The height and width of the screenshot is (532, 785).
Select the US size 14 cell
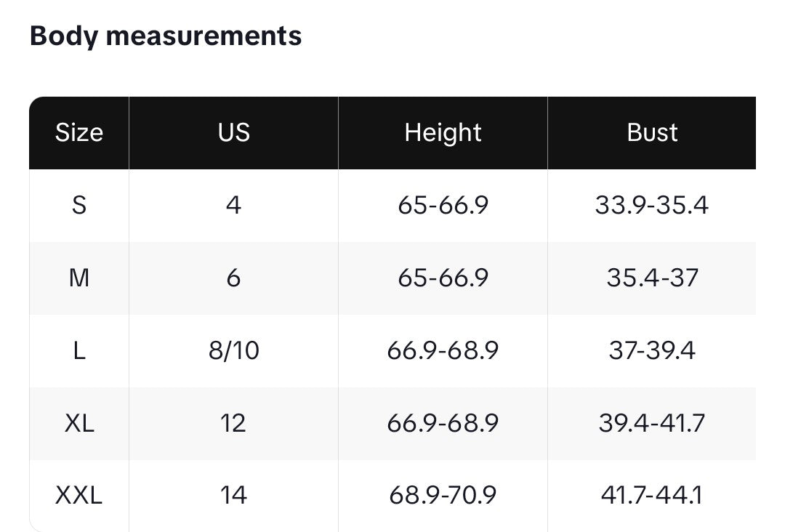pyautogui.click(x=233, y=496)
